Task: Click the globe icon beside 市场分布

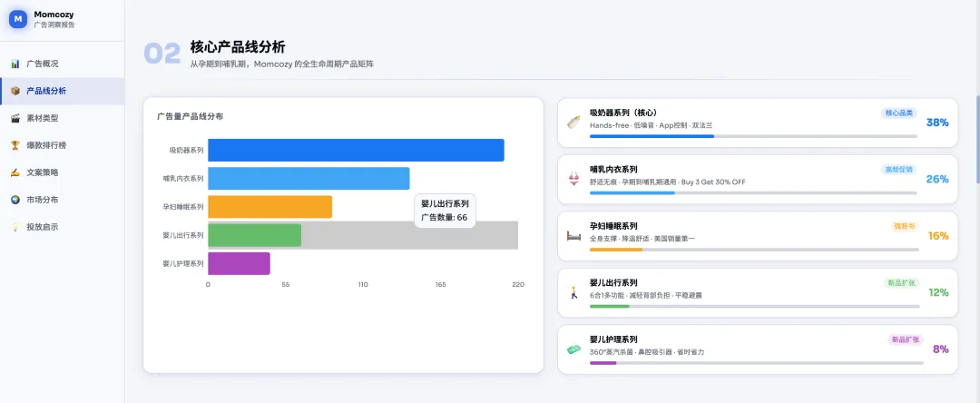Action: click(x=15, y=200)
